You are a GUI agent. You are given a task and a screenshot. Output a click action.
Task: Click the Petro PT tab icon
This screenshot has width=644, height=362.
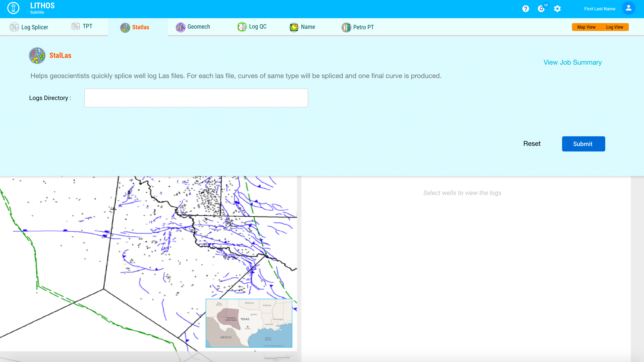[346, 27]
